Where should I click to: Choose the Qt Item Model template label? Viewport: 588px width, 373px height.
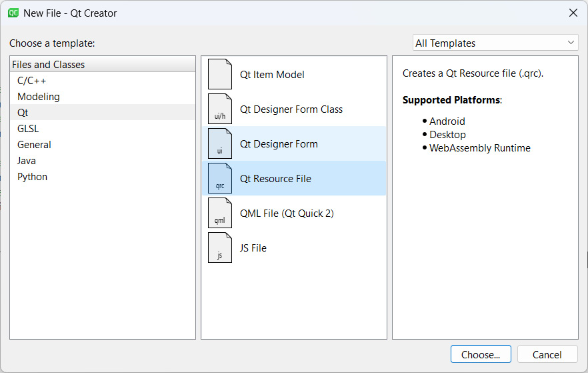click(272, 75)
